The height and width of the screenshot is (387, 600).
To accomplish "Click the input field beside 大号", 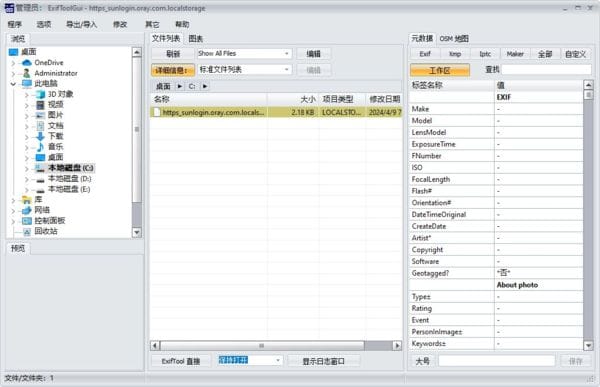I will click(497, 361).
